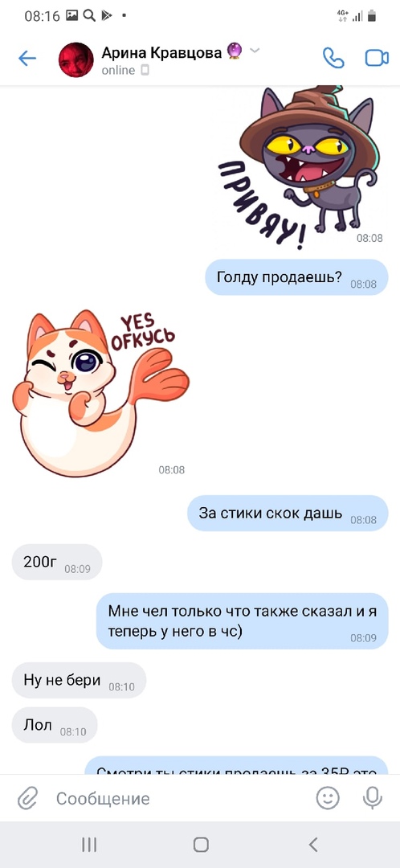The image size is (400, 868).
Task: Select the 200г message bubble
Action: click(x=57, y=562)
